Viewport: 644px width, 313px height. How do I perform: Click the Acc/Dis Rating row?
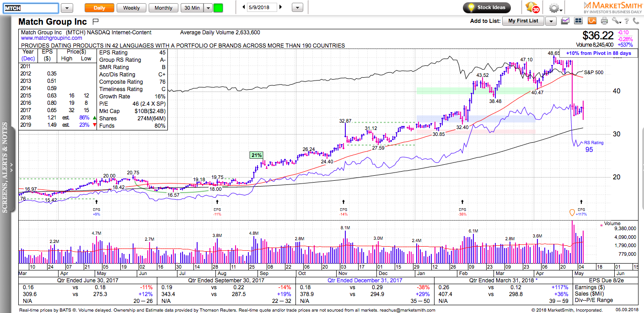pyautogui.click(x=132, y=75)
